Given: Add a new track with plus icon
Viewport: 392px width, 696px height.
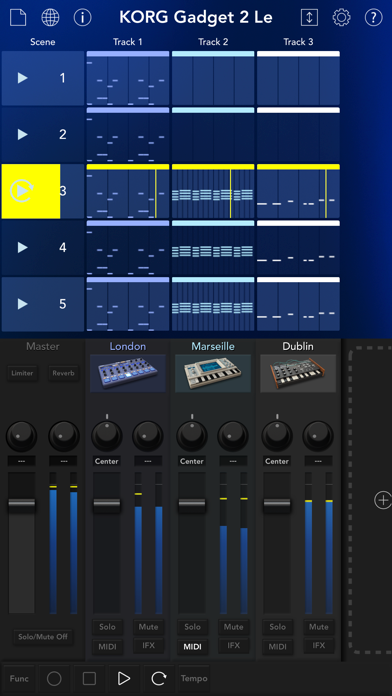Looking at the screenshot, I should [x=383, y=500].
